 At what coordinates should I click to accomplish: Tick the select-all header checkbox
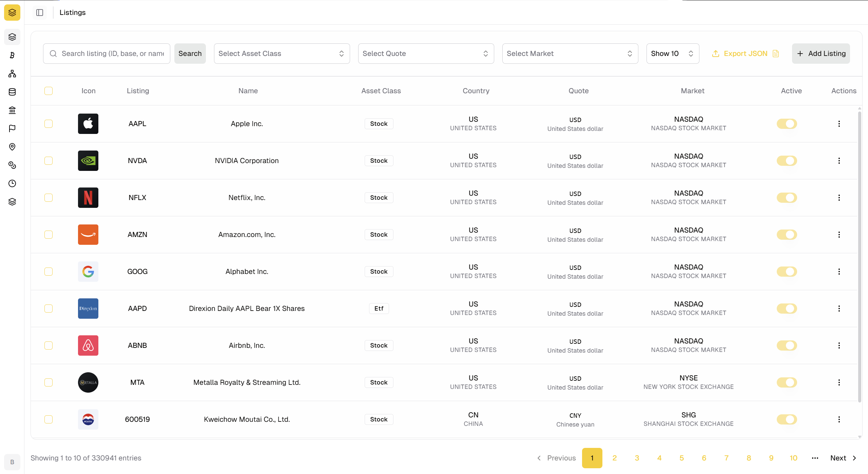tap(49, 91)
